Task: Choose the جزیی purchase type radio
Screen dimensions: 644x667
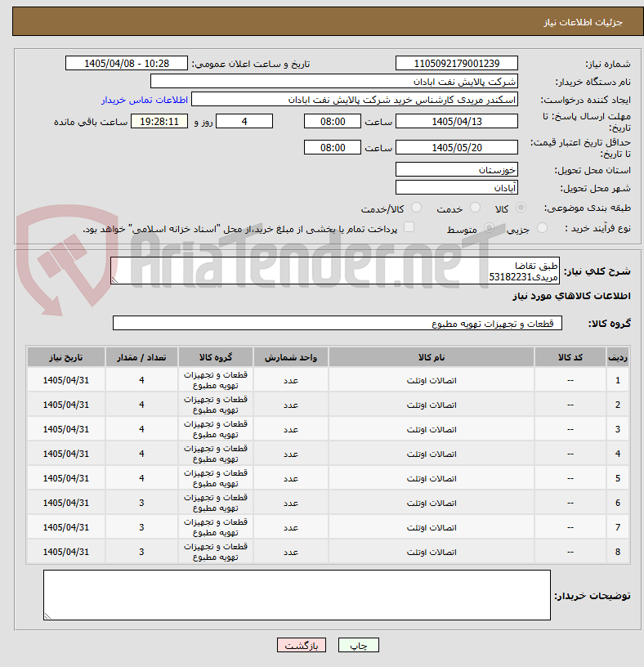Action: pyautogui.click(x=542, y=228)
